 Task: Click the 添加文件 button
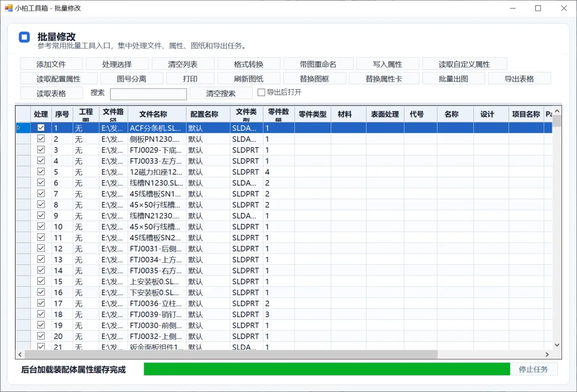51,64
